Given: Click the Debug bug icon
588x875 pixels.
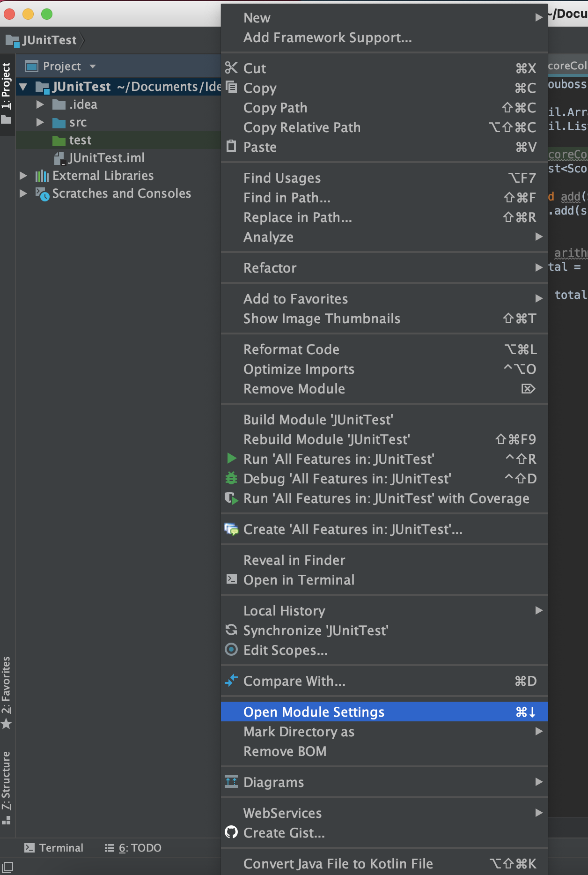Looking at the screenshot, I should coord(231,478).
